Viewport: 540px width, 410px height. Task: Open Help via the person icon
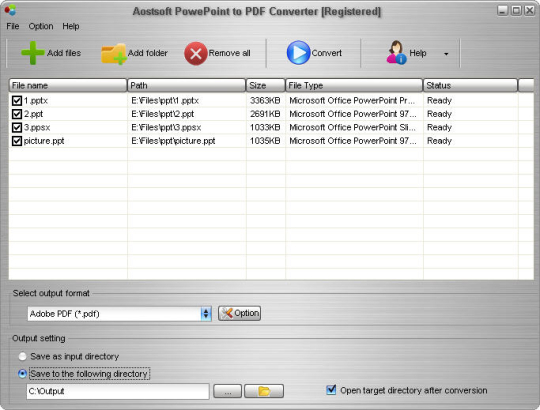(396, 52)
